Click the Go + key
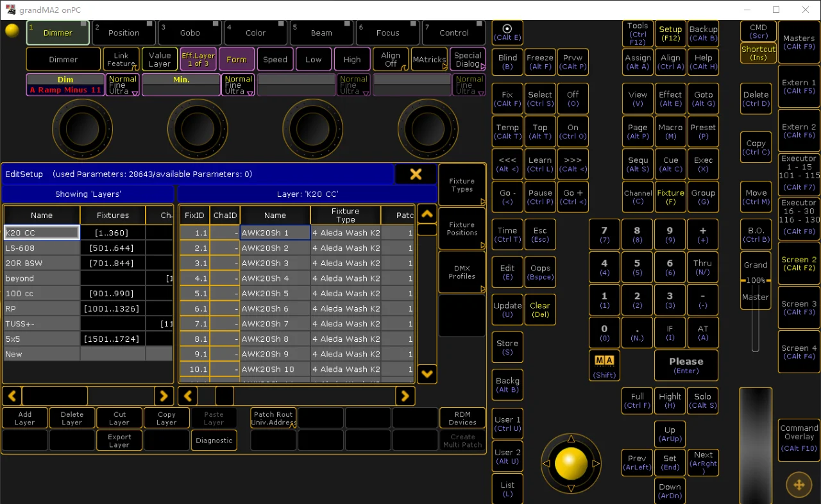This screenshot has width=821, height=504. 573,197
